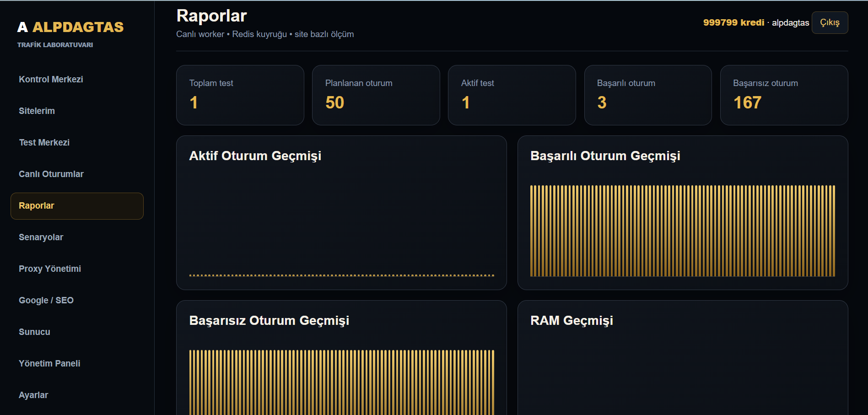The height and width of the screenshot is (415, 868).
Task: Click the Planlanan oturum value 50
Action: [x=335, y=102]
